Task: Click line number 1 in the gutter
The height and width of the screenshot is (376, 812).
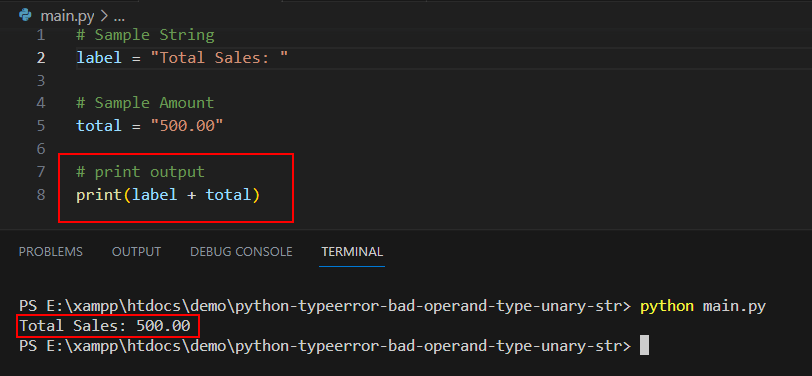Action: pos(41,35)
